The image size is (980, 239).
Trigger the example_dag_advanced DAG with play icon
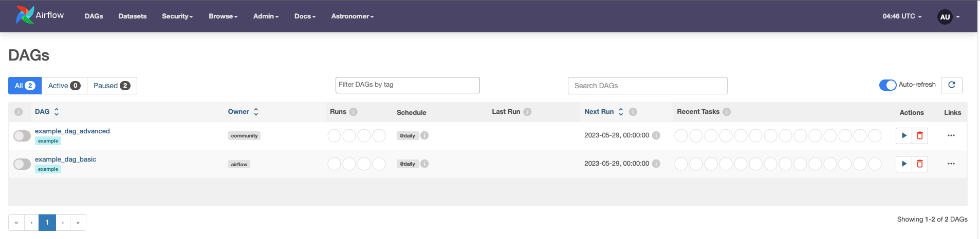[904, 135]
